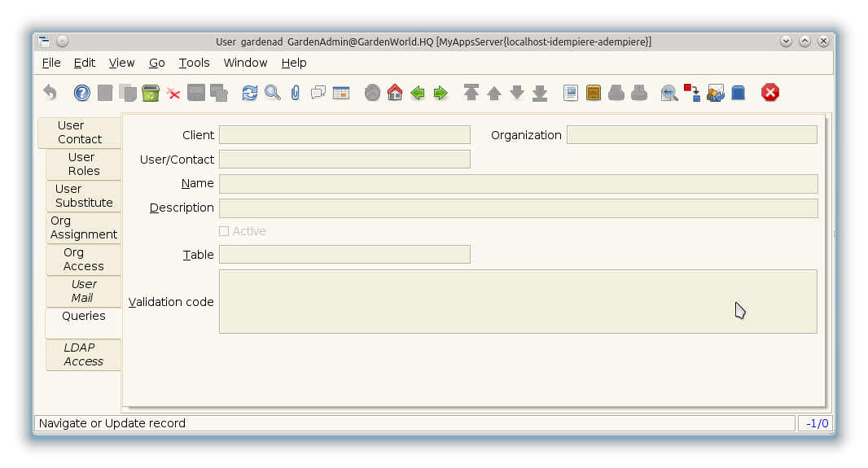Click the Requery refresh icon

[250, 93]
